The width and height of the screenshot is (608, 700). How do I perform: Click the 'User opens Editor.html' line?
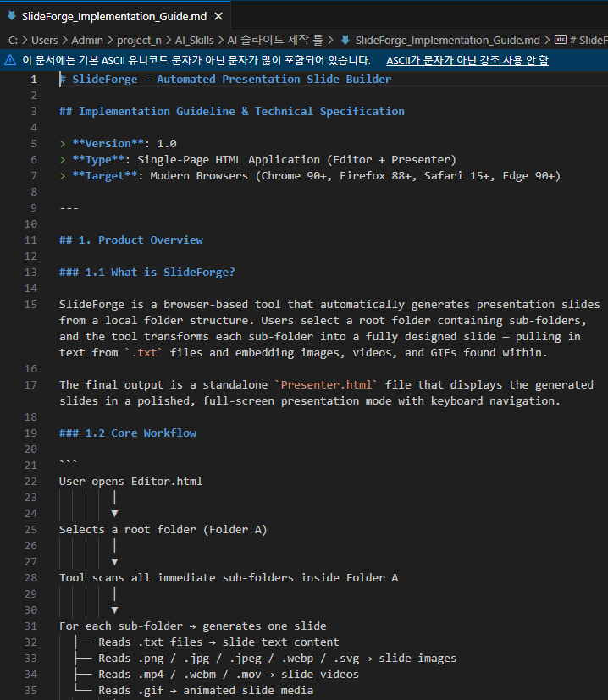tap(131, 481)
